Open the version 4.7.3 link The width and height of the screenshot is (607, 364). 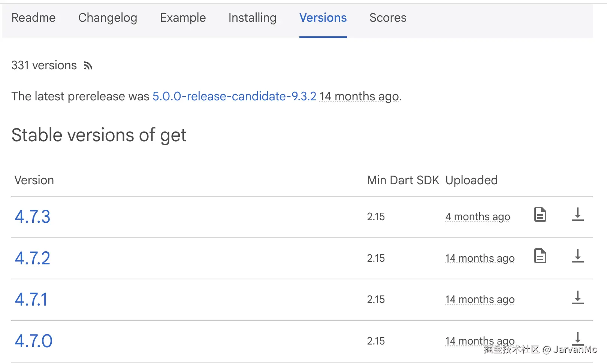[33, 217]
